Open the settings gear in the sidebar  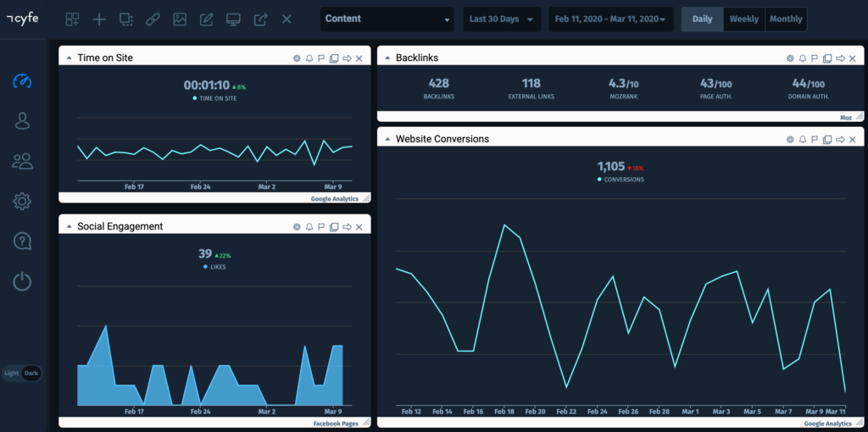22,202
